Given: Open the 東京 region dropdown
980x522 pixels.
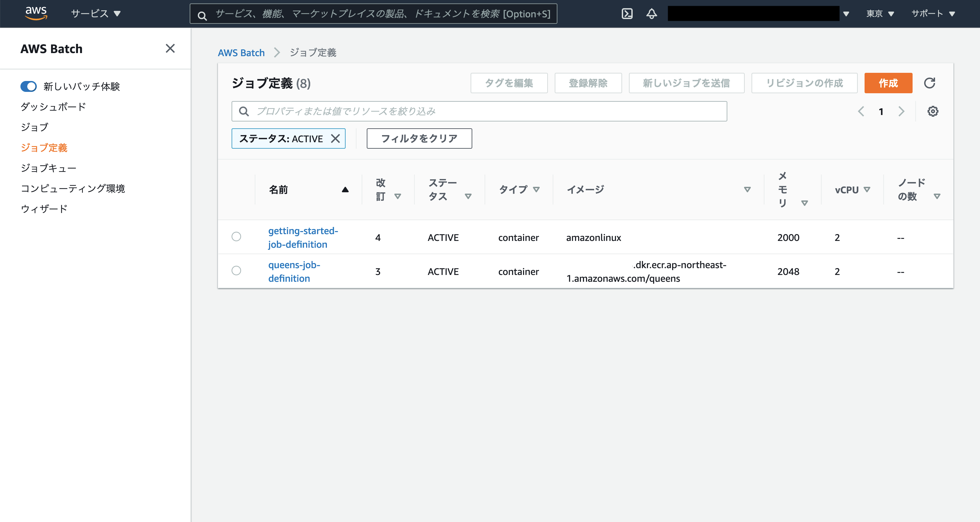Looking at the screenshot, I should [x=880, y=14].
